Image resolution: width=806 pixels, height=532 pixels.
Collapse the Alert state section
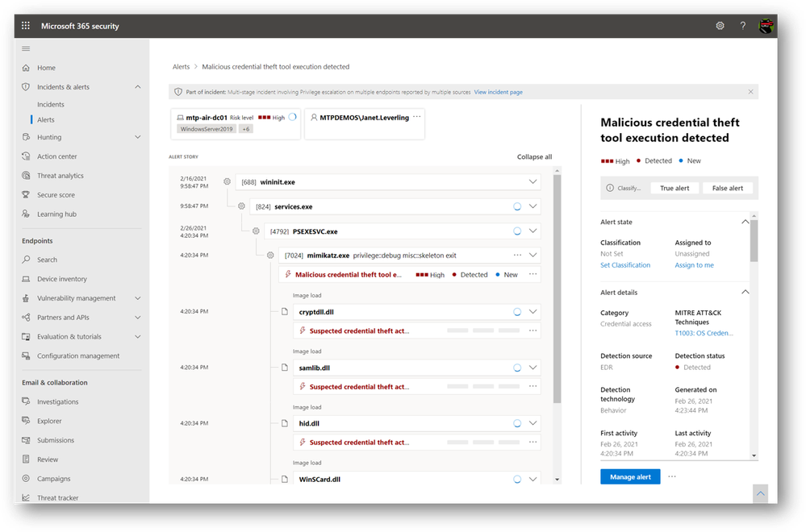pyautogui.click(x=745, y=222)
